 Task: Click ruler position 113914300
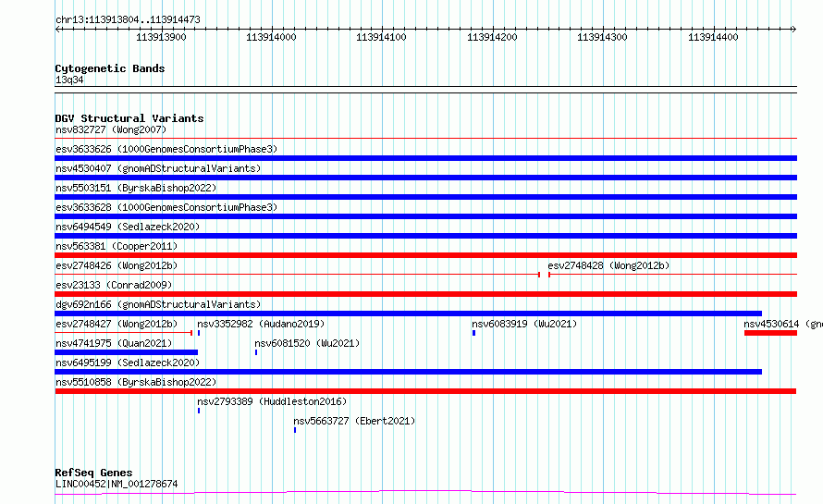tap(603, 37)
